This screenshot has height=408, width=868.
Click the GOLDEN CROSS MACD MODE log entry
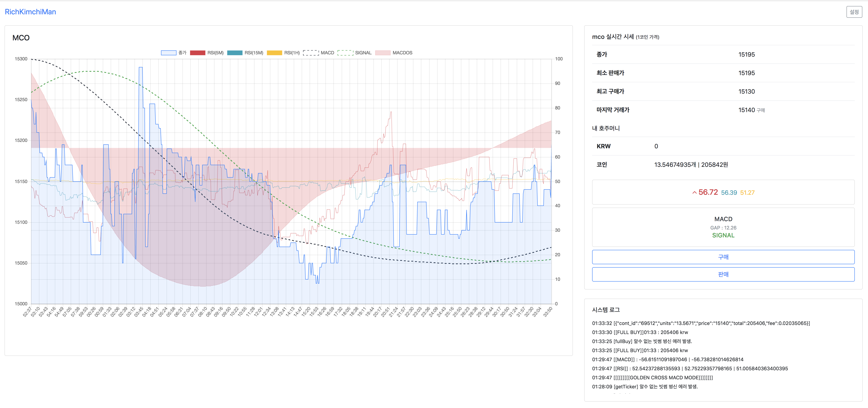point(652,378)
